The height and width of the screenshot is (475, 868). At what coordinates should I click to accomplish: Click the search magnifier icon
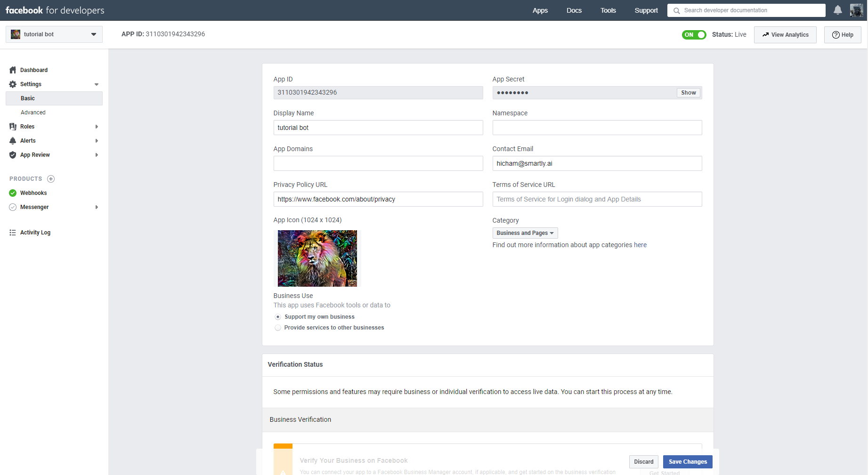[677, 10]
